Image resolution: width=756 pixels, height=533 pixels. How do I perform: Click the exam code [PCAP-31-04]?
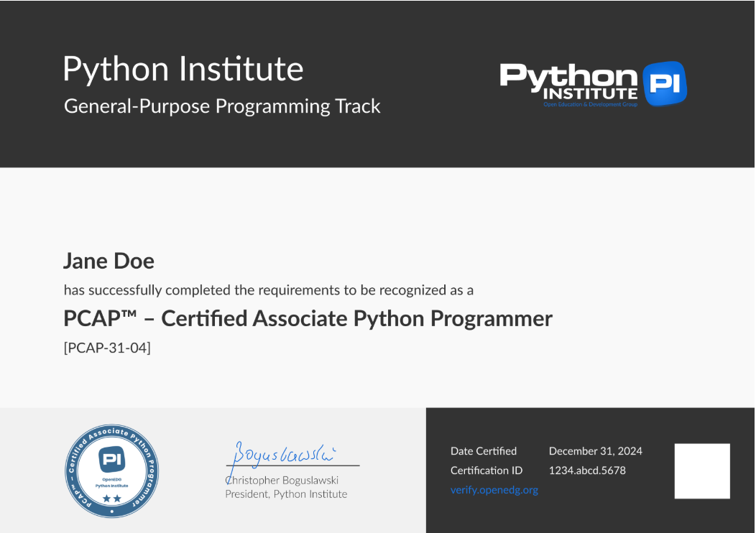(107, 348)
